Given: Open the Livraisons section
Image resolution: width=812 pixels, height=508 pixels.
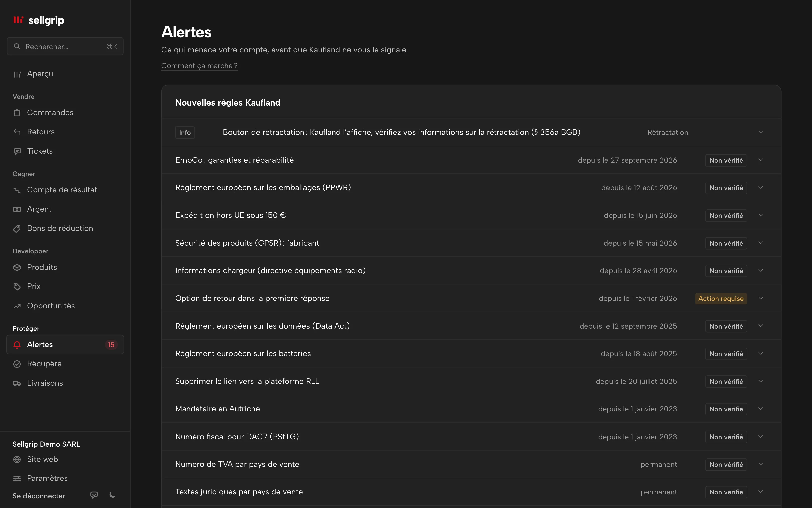Looking at the screenshot, I should [65, 383].
